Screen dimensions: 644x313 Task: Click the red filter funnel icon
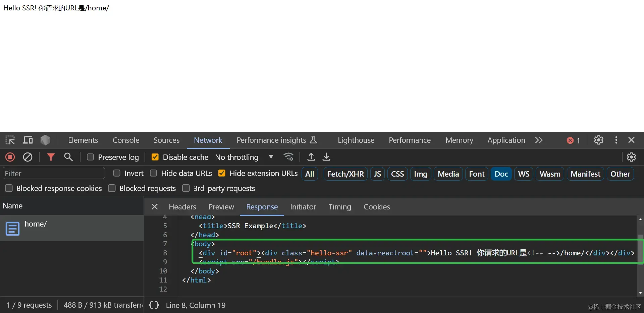pyautogui.click(x=51, y=157)
